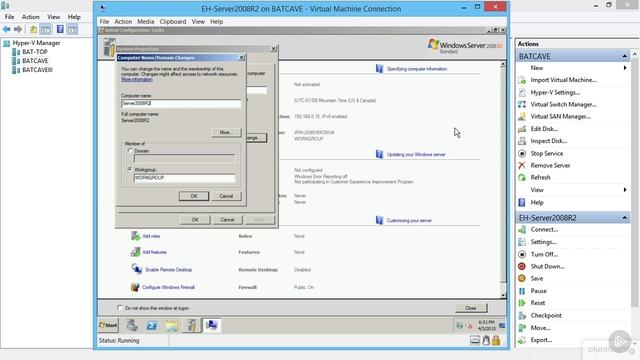Image resolution: width=640 pixels, height=360 pixels.
Task: Click Cancel in Computer Name/Domain Changes dialog
Action: coord(226,196)
